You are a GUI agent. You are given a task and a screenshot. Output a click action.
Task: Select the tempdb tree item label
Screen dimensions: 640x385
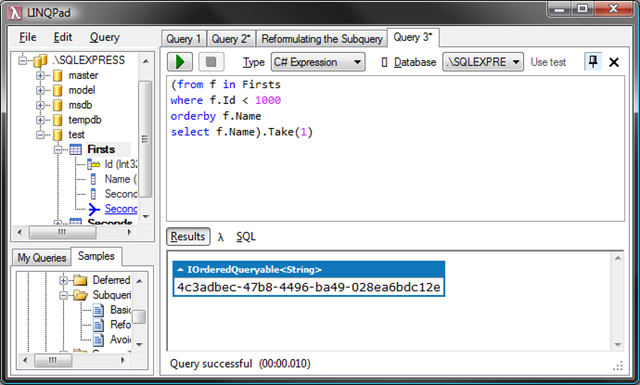(84, 120)
